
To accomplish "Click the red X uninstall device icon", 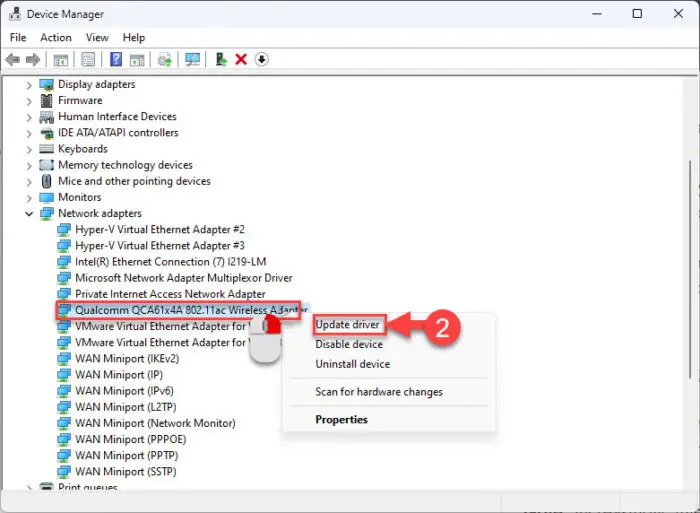I will pyautogui.click(x=241, y=59).
